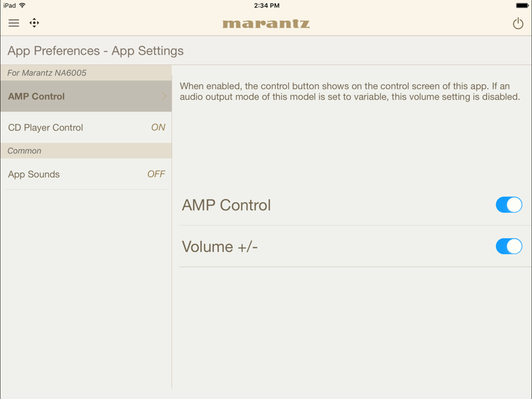
Task: Open the App Sounds setting
Action: [x=86, y=174]
